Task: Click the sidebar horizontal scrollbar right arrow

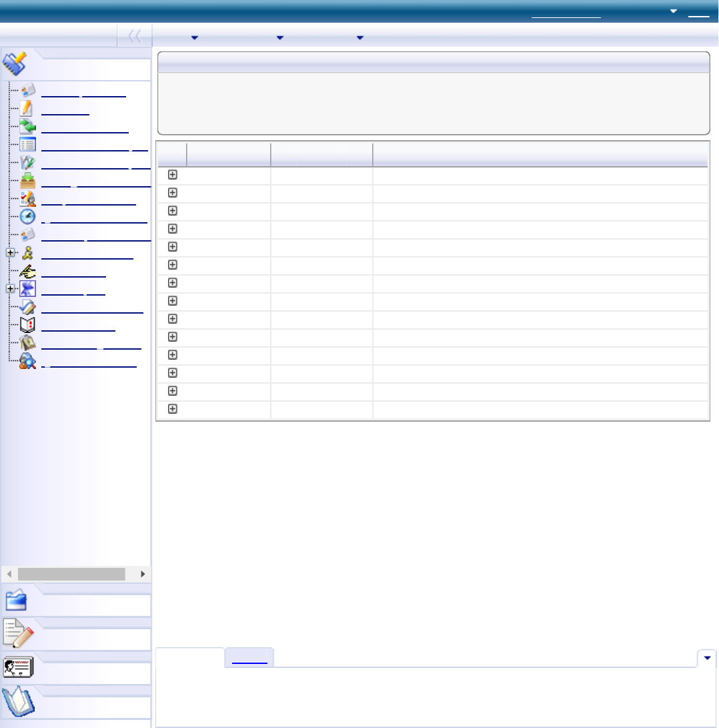Action: click(143, 574)
